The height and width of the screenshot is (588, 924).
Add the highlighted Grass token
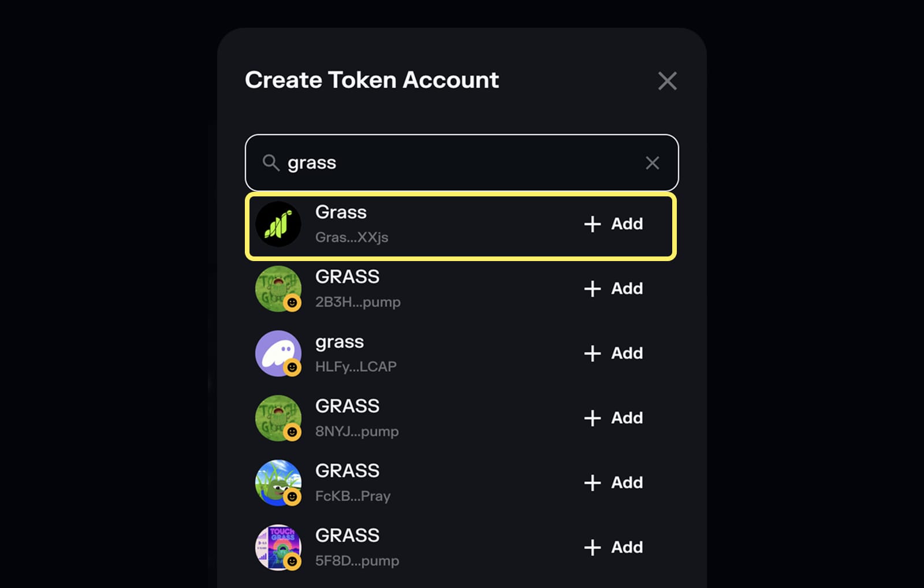point(614,224)
